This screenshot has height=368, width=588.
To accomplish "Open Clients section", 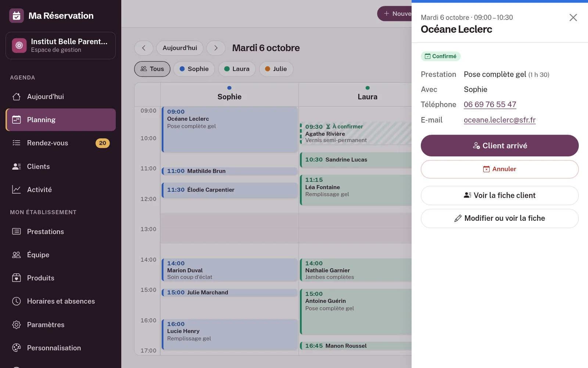I will (x=61, y=166).
